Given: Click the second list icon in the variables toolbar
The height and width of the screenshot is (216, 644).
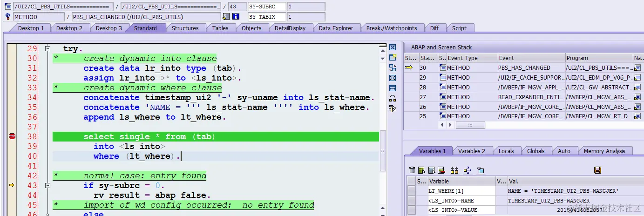Looking at the screenshot, I should [421, 170].
